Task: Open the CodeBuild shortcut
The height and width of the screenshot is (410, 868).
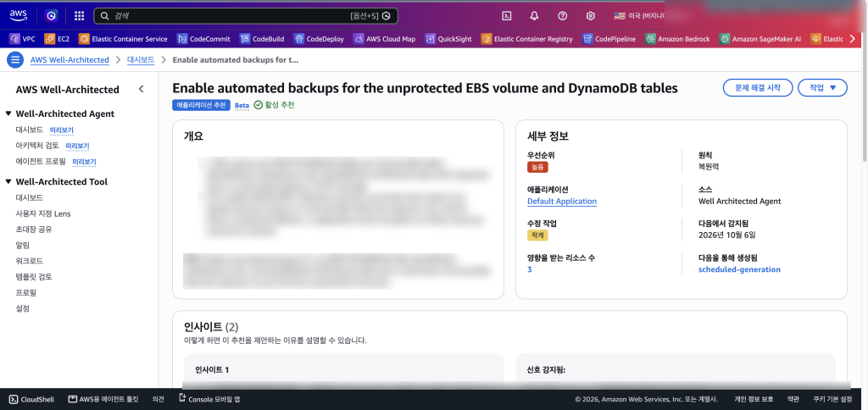Action: pyautogui.click(x=262, y=39)
